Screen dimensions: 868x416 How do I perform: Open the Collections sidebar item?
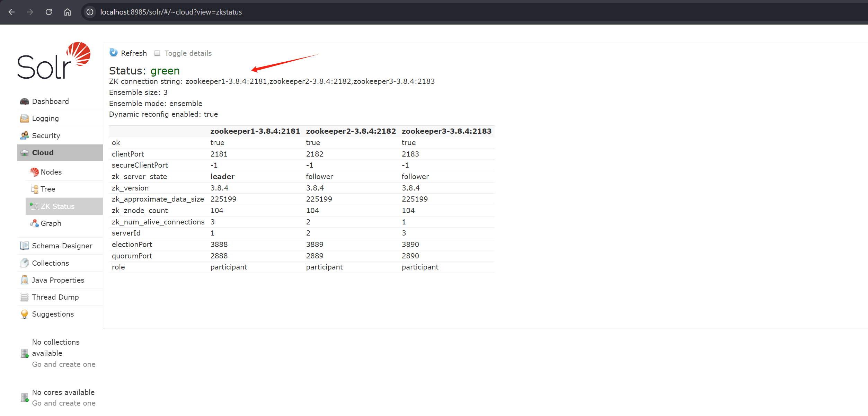click(50, 263)
